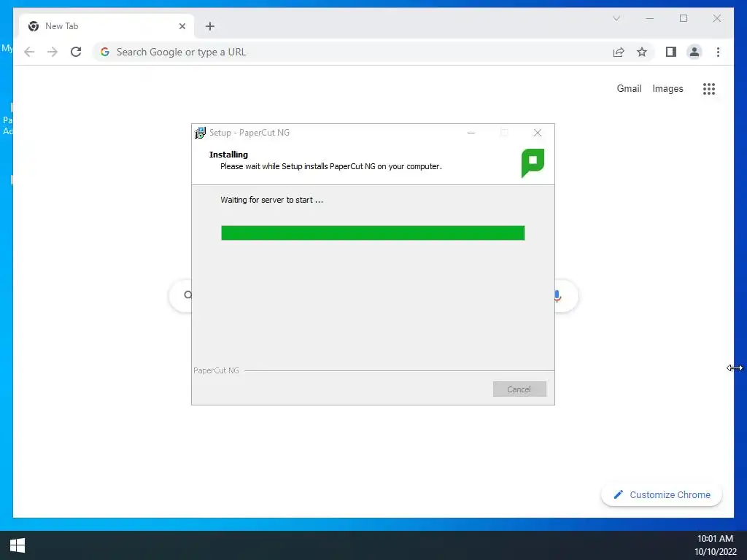Click Customize Chrome button
Screen dimensions: 747x560
(x=662, y=495)
